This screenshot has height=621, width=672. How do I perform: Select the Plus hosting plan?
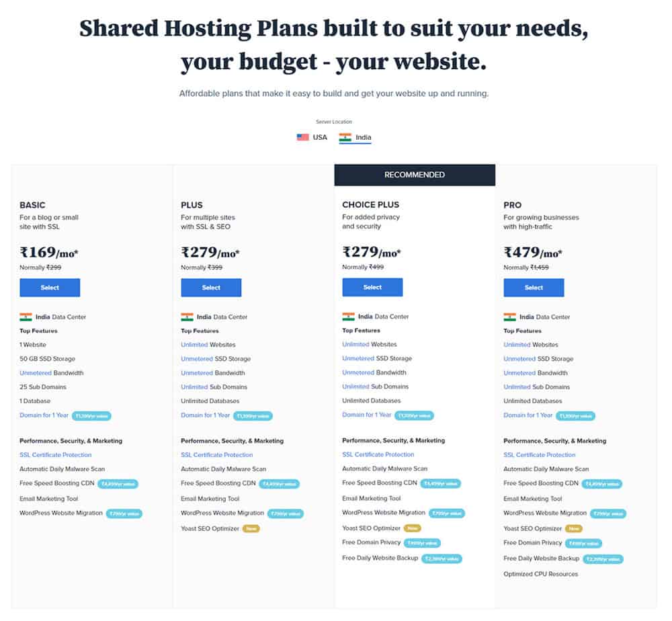coord(211,288)
